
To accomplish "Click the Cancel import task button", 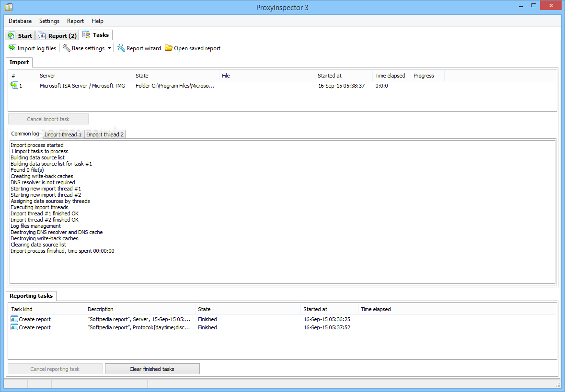I will (x=48, y=119).
